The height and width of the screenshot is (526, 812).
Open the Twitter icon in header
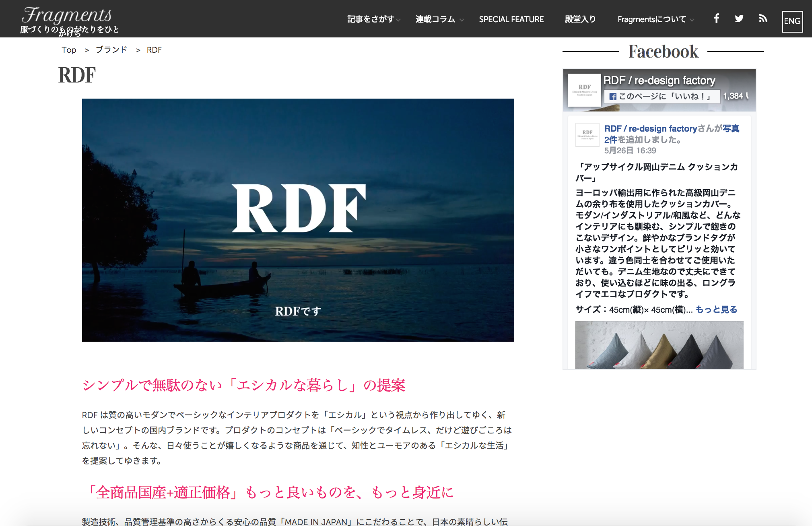click(x=739, y=19)
